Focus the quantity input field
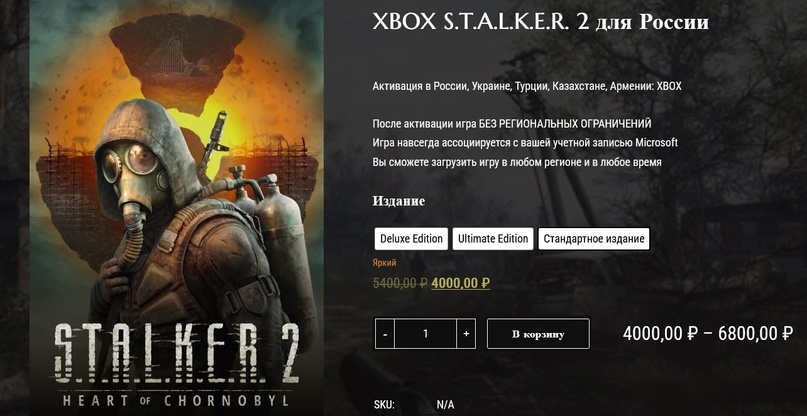The width and height of the screenshot is (807, 416). coord(426,334)
